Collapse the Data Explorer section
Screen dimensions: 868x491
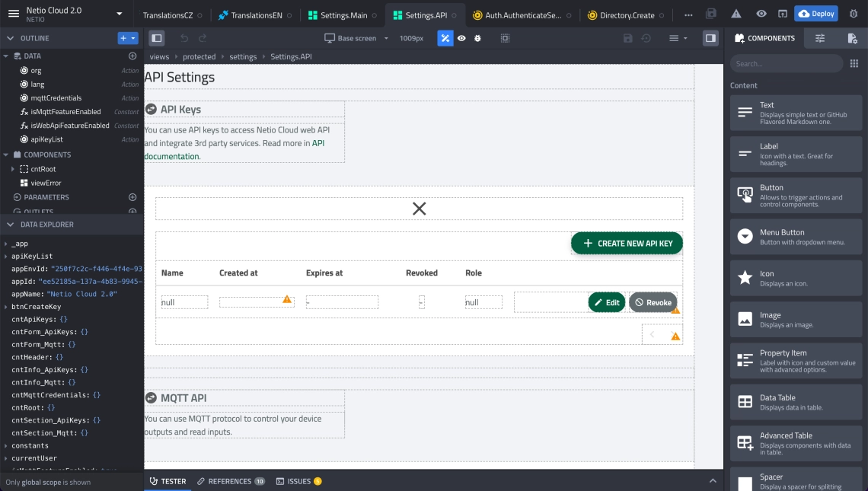pos(10,225)
